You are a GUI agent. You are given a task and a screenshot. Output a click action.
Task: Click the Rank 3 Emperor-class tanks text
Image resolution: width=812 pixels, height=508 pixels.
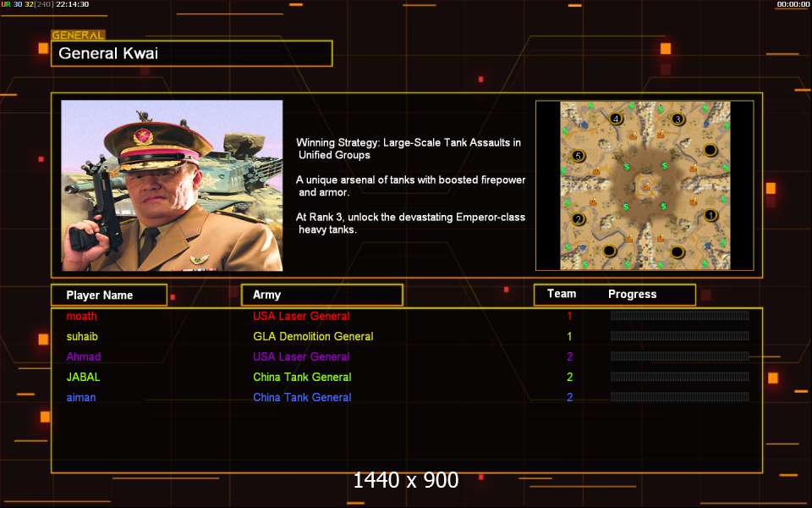coord(411,224)
